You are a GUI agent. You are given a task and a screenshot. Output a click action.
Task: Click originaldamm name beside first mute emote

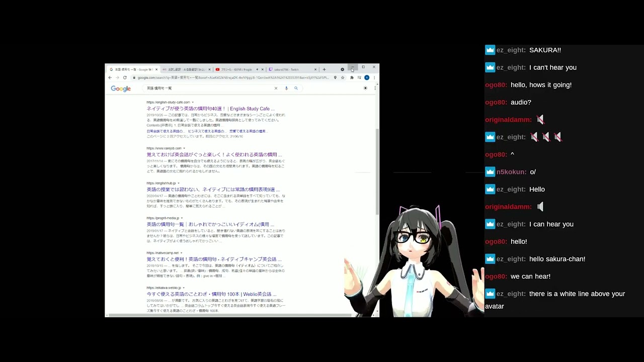coord(508,120)
